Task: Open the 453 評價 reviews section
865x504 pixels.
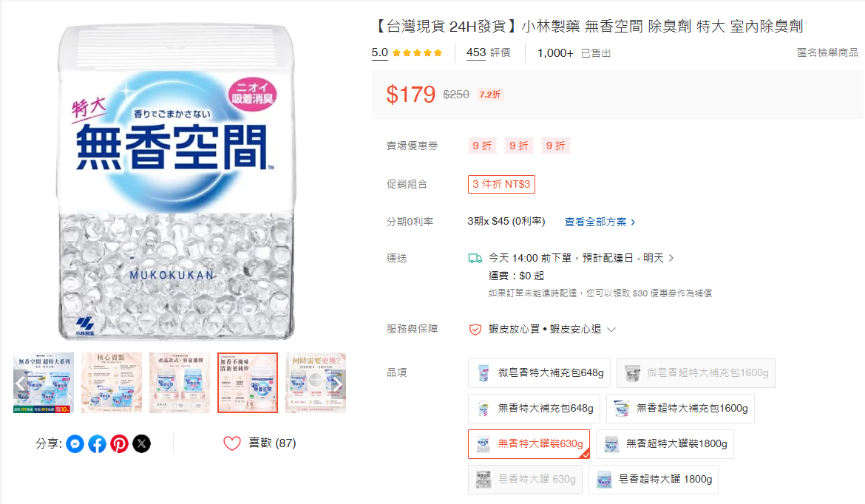Action: tap(488, 53)
